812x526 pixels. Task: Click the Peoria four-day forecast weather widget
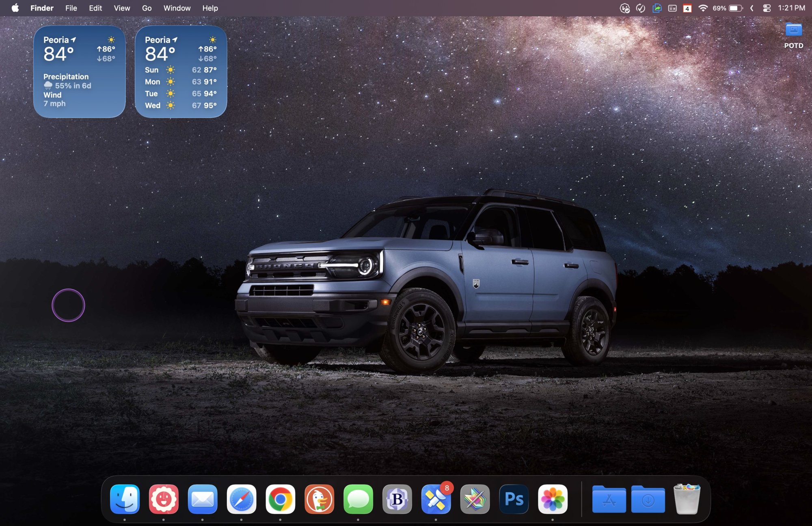pyautogui.click(x=181, y=72)
